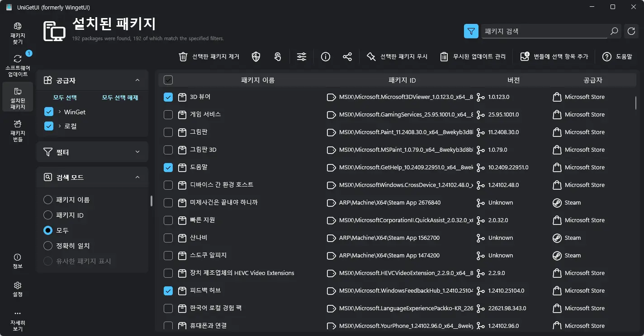Sort by 패키지 이름 column header
This screenshot has width=644, height=336.
[258, 80]
